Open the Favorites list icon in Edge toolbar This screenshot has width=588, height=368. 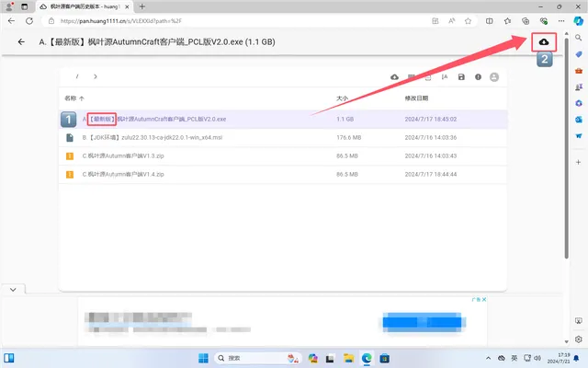tap(507, 21)
